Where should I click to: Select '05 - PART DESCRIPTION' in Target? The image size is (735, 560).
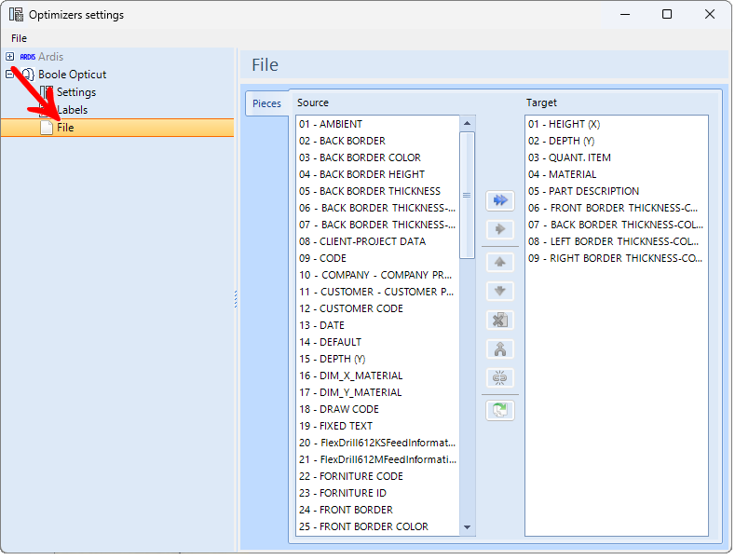click(x=617, y=191)
